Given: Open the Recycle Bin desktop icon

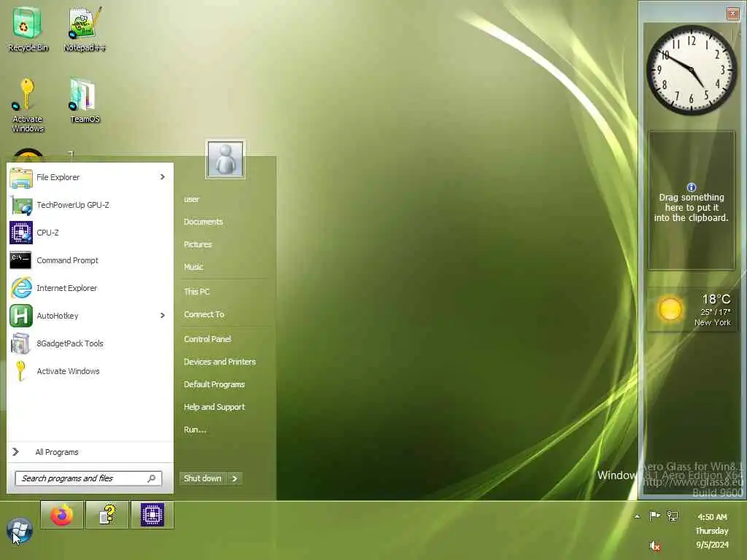Looking at the screenshot, I should [x=27, y=28].
